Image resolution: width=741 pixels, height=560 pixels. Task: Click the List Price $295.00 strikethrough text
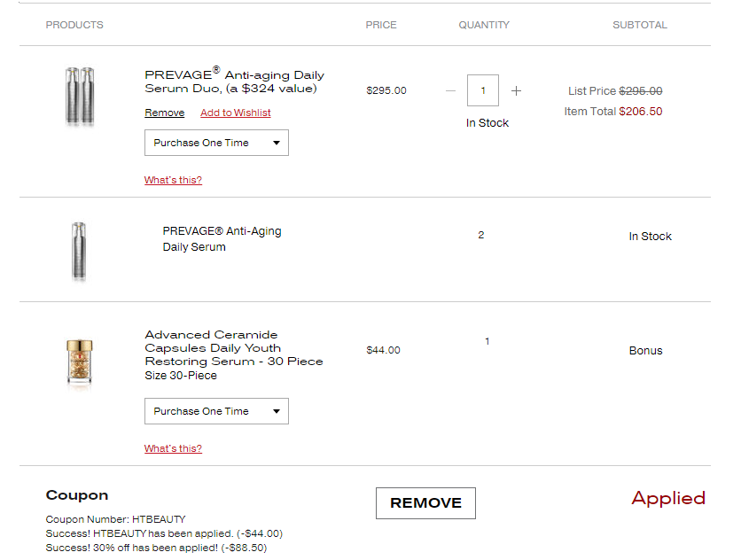(x=615, y=90)
